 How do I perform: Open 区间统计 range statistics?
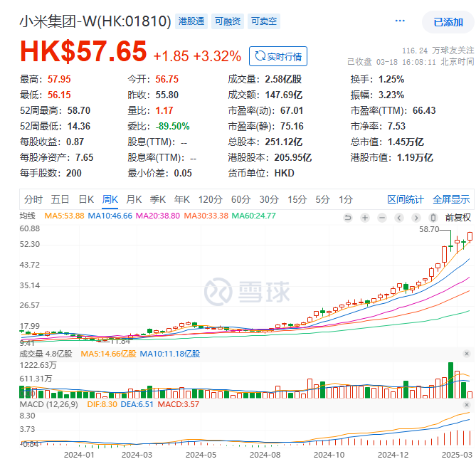coord(406,199)
